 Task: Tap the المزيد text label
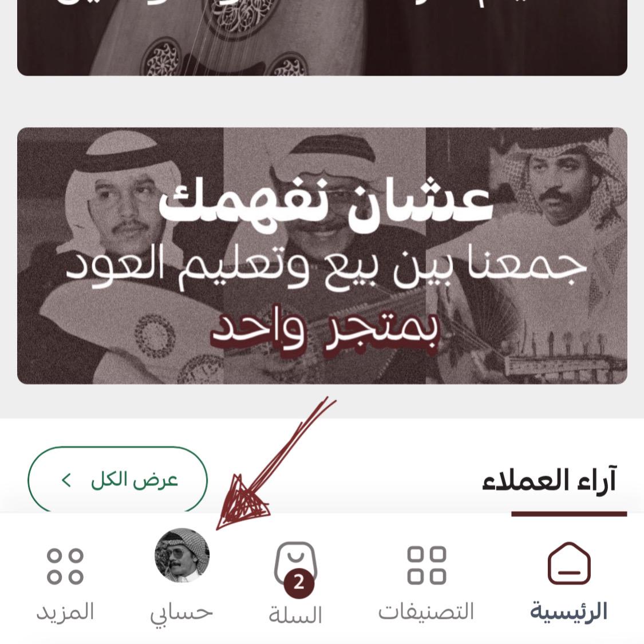point(65,611)
